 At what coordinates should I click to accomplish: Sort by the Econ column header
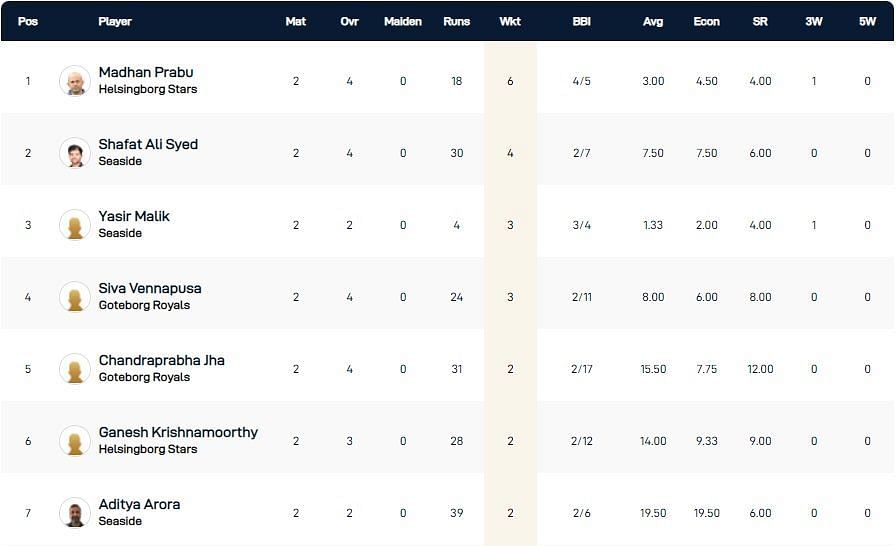click(x=706, y=21)
